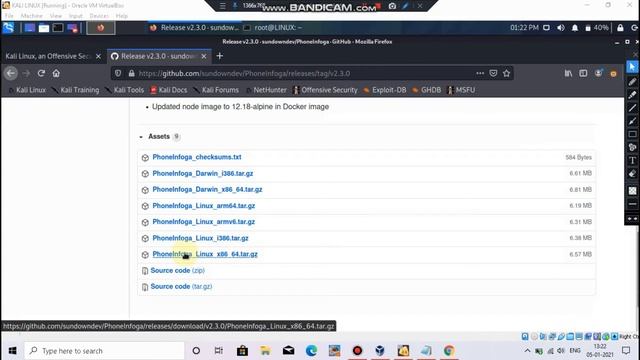Download PhoneInfoga_Linux_armv6.tar.gz
640x360 pixels.
[x=204, y=222]
